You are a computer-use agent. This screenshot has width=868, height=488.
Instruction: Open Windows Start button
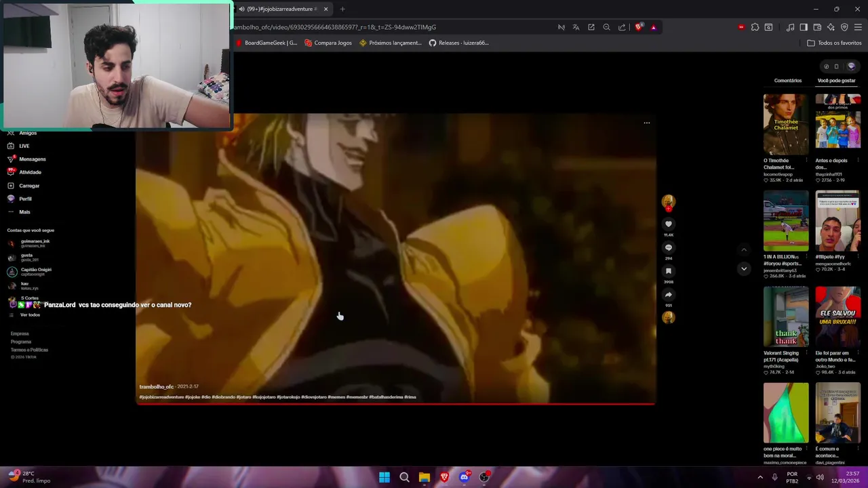384,477
